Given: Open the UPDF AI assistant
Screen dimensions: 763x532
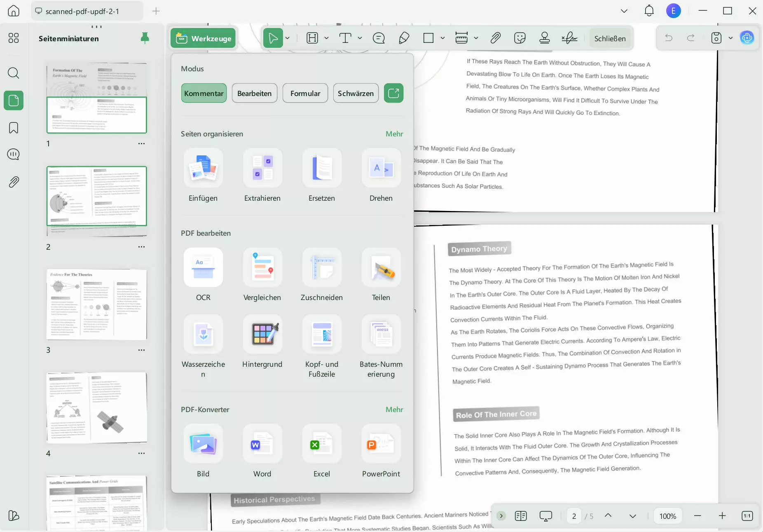Looking at the screenshot, I should (x=747, y=38).
